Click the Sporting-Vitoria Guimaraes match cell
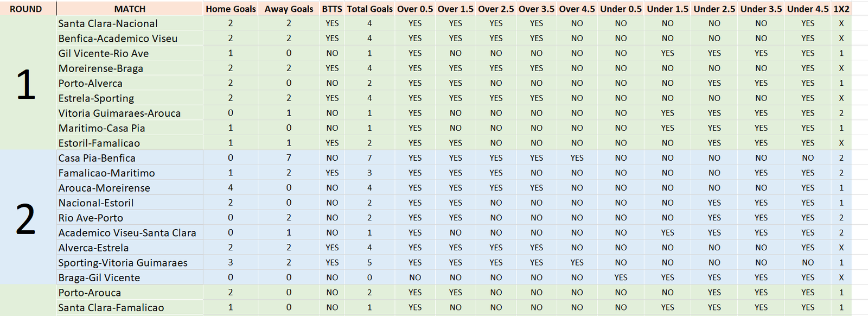The width and height of the screenshot is (868, 316). [130, 263]
